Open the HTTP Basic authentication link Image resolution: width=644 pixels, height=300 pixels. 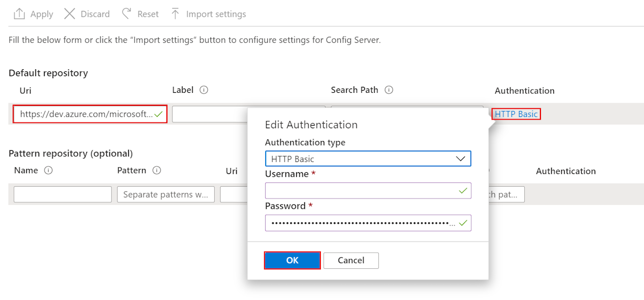point(516,114)
